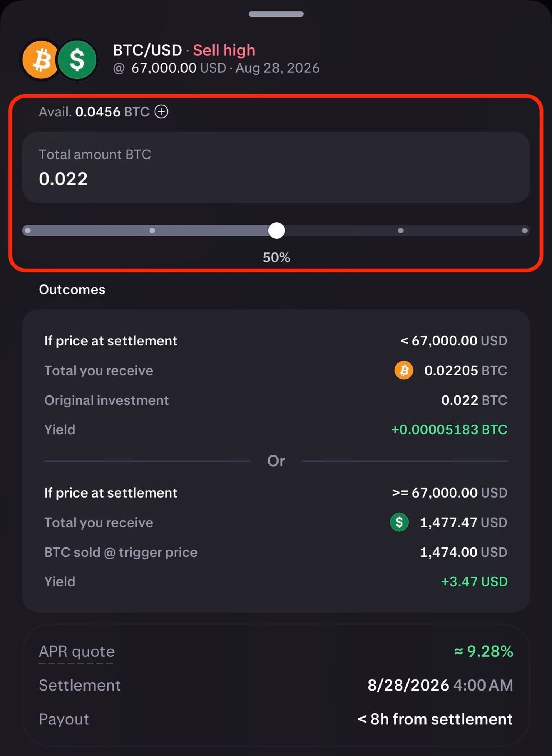Click the green dollar logo in header
The width and height of the screenshot is (552, 756).
pyautogui.click(x=77, y=60)
